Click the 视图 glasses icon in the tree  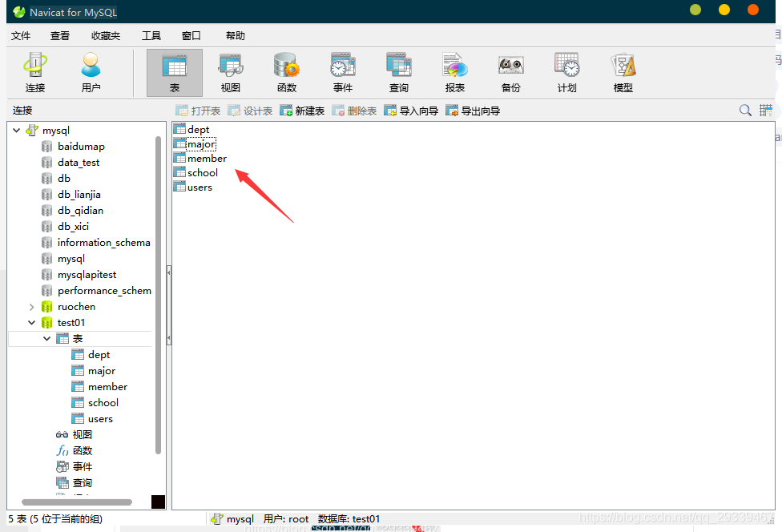click(62, 435)
